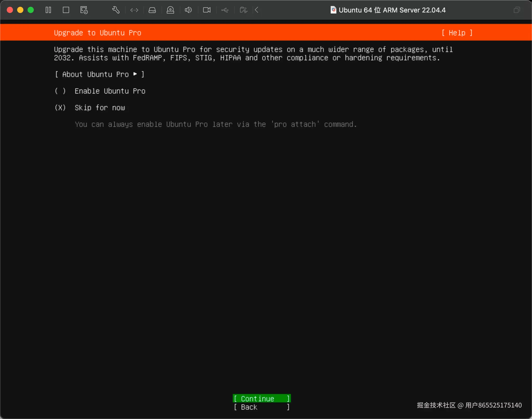The width and height of the screenshot is (532, 419).
Task: Open the Help menu
Action: point(457,33)
